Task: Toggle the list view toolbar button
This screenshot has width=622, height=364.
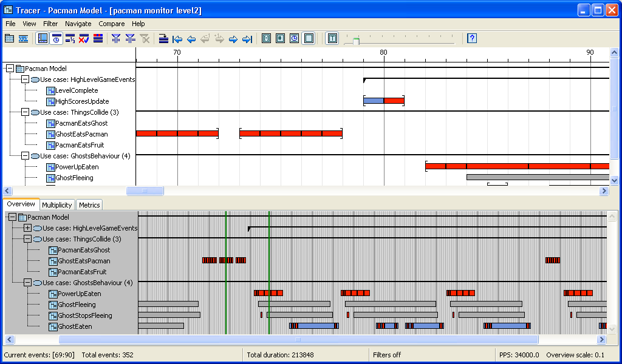Action: click(x=43, y=39)
